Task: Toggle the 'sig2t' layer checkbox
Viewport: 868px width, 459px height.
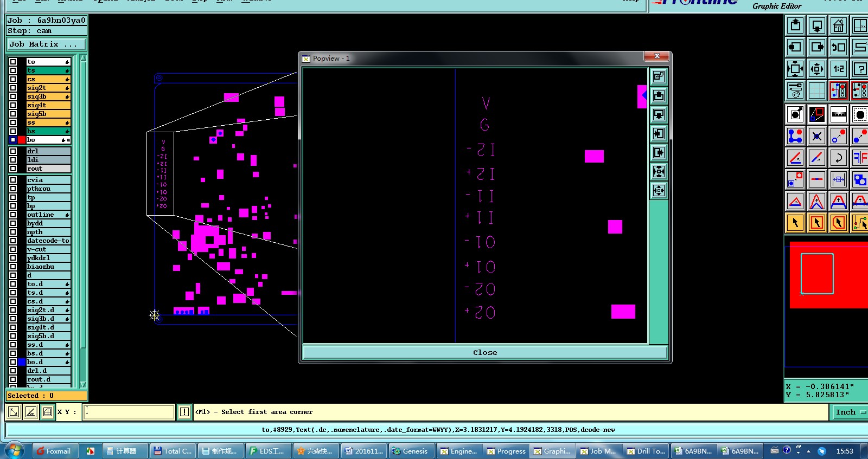Action: coord(13,88)
